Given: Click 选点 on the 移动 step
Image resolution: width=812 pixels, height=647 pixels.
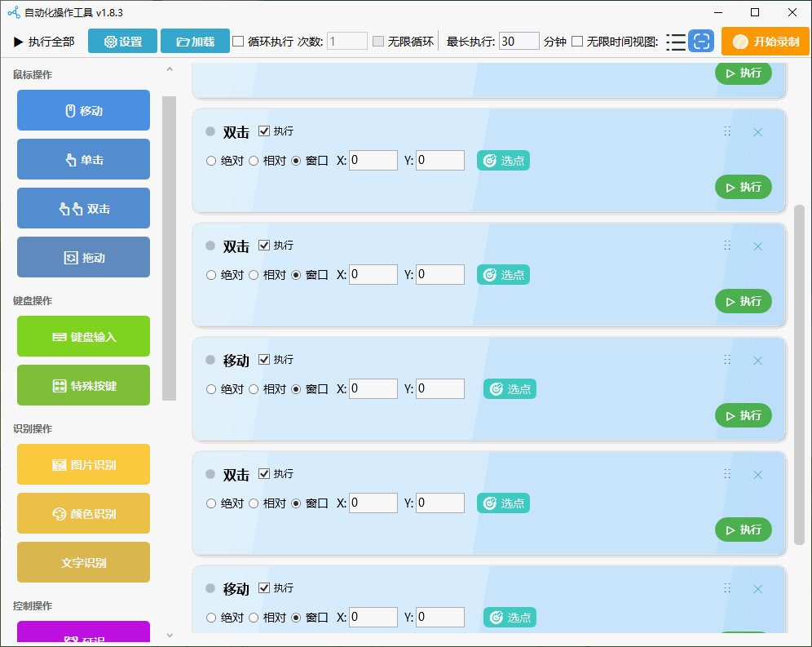Looking at the screenshot, I should [509, 389].
